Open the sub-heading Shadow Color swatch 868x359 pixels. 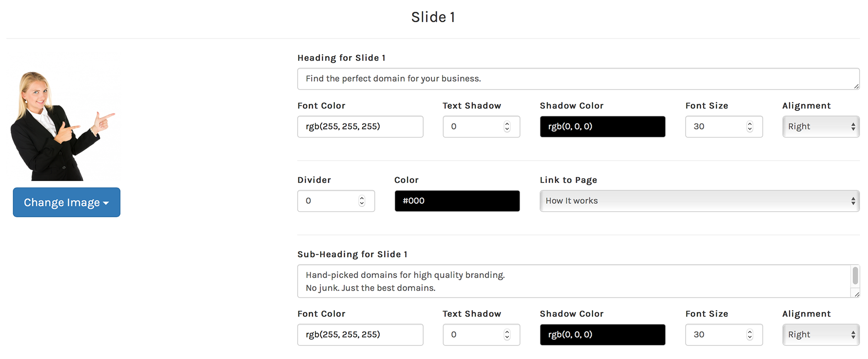(x=602, y=335)
